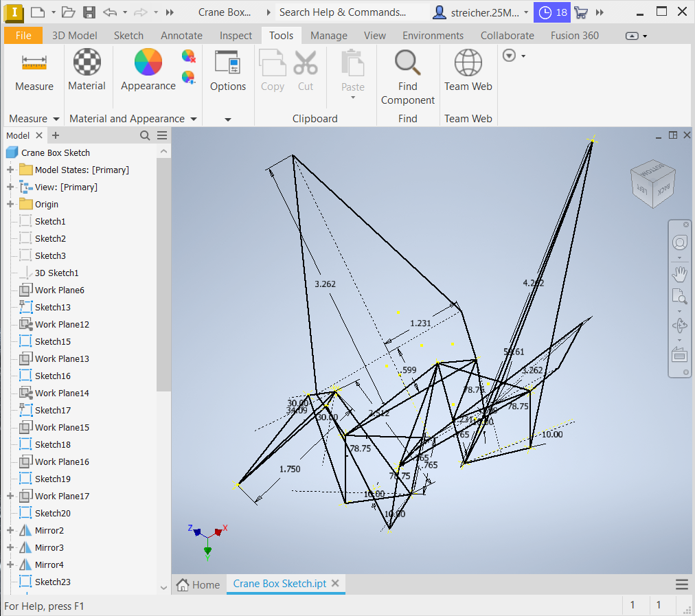Open the Environments ribbon tab

[x=433, y=36]
